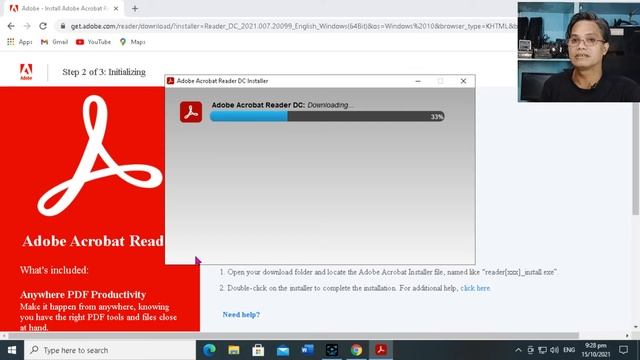Open Mail app from taskbar
The height and width of the screenshot is (360, 640).
pos(282,350)
